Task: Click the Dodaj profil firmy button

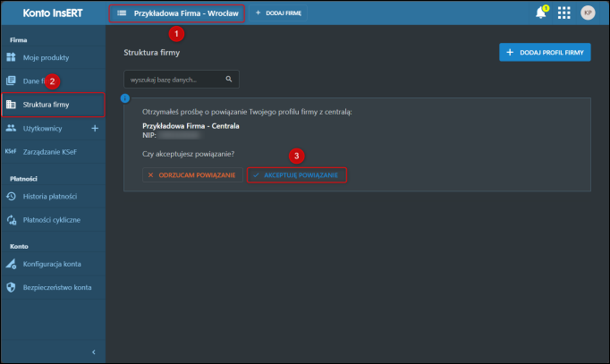Action: pos(544,53)
